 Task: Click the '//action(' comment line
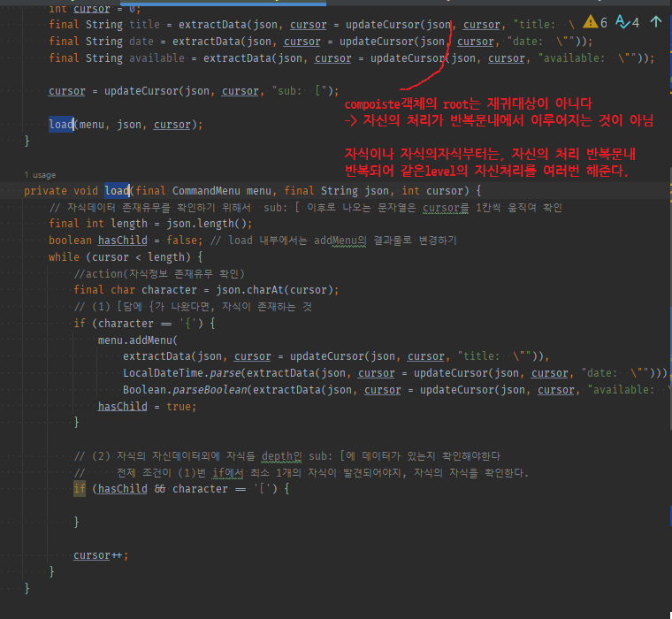pos(159,274)
